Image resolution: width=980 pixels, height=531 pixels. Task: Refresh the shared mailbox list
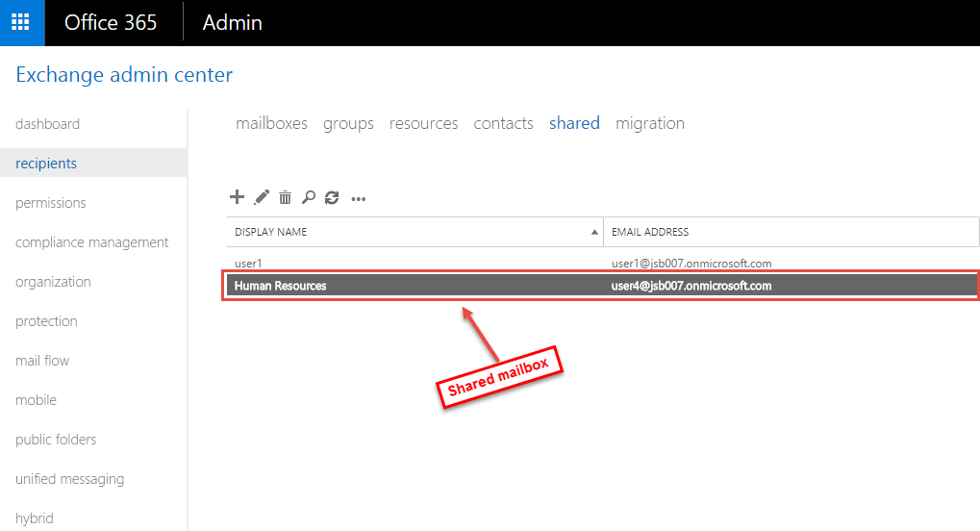332,197
